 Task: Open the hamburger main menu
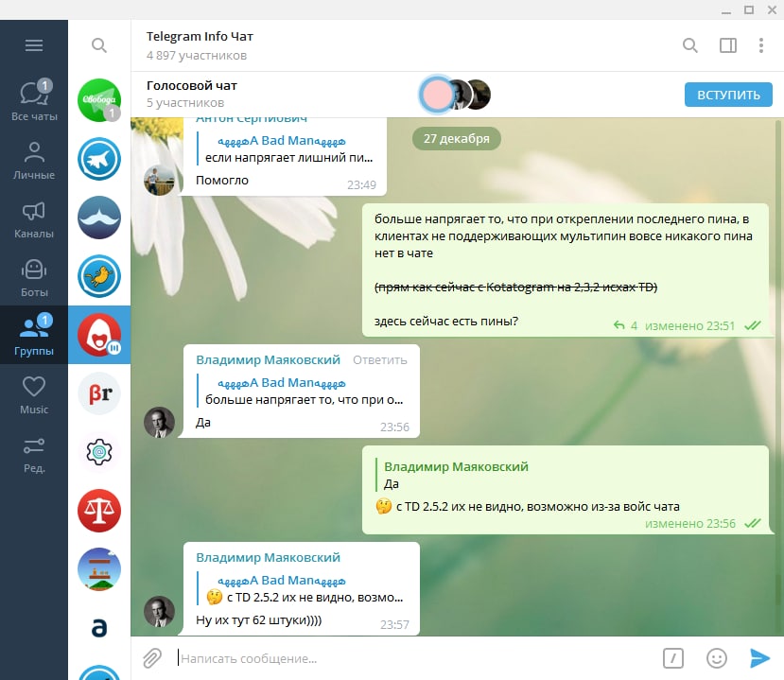(x=33, y=45)
